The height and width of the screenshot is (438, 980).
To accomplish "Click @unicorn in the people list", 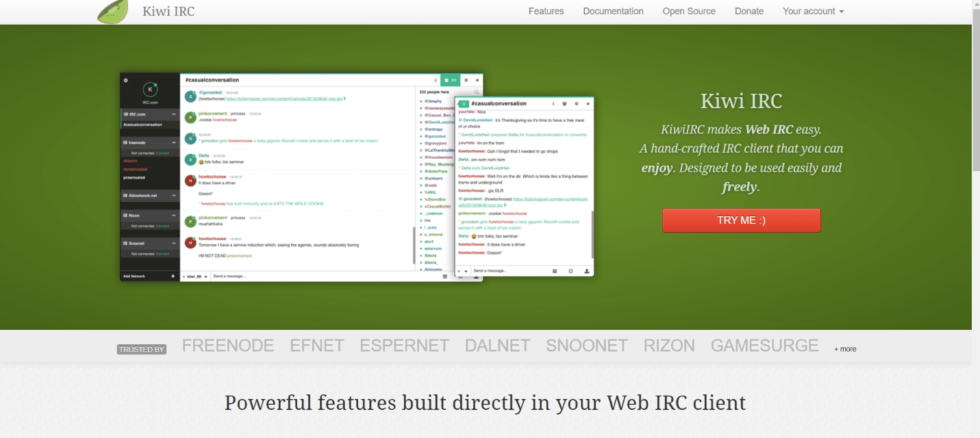I will pos(434,179).
